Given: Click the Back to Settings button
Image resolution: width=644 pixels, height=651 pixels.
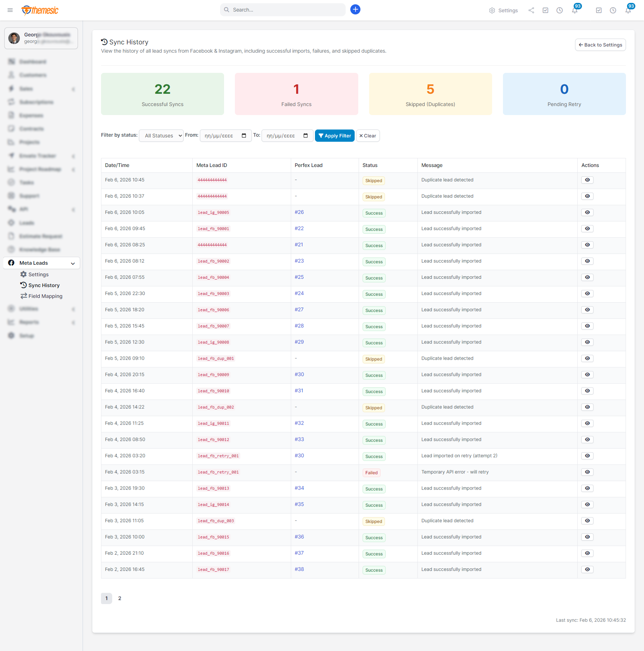Looking at the screenshot, I should [x=600, y=45].
